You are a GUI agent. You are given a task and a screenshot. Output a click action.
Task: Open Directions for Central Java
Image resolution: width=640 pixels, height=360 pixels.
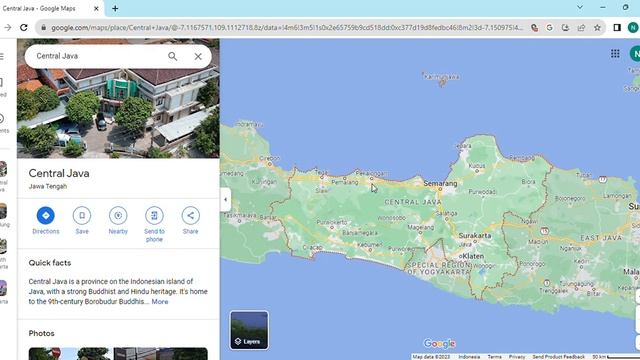[x=46, y=221]
